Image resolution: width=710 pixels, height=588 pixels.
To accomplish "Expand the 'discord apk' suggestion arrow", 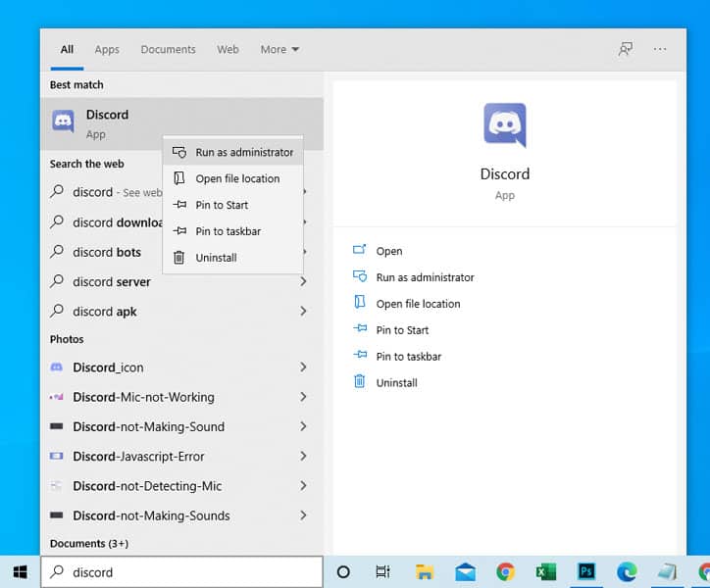I will [303, 311].
